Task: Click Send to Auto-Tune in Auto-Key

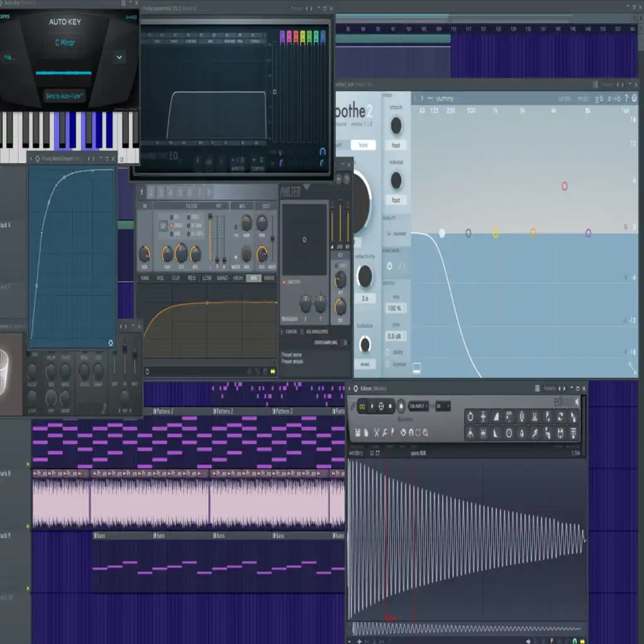Action: (x=65, y=96)
